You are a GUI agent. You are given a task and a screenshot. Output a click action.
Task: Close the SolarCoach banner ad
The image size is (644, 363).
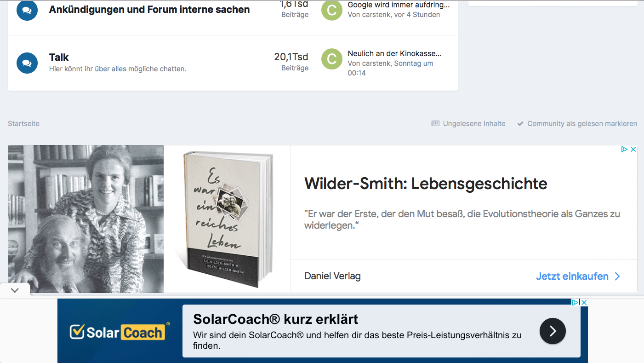coord(583,302)
